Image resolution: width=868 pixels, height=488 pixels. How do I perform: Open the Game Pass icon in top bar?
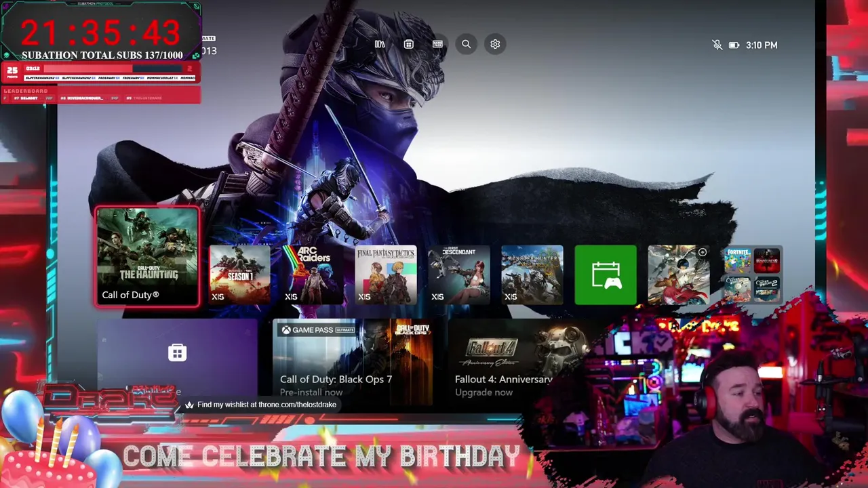[437, 44]
